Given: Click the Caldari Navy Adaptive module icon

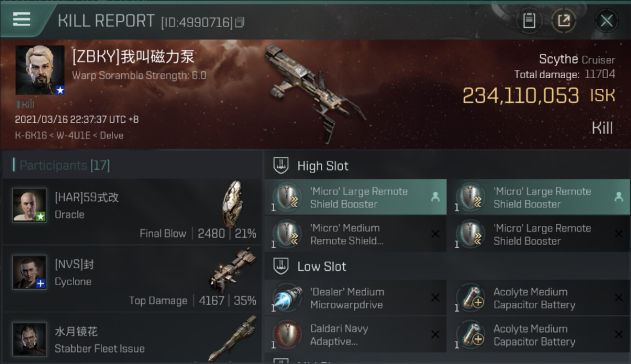Looking at the screenshot, I should (x=287, y=334).
